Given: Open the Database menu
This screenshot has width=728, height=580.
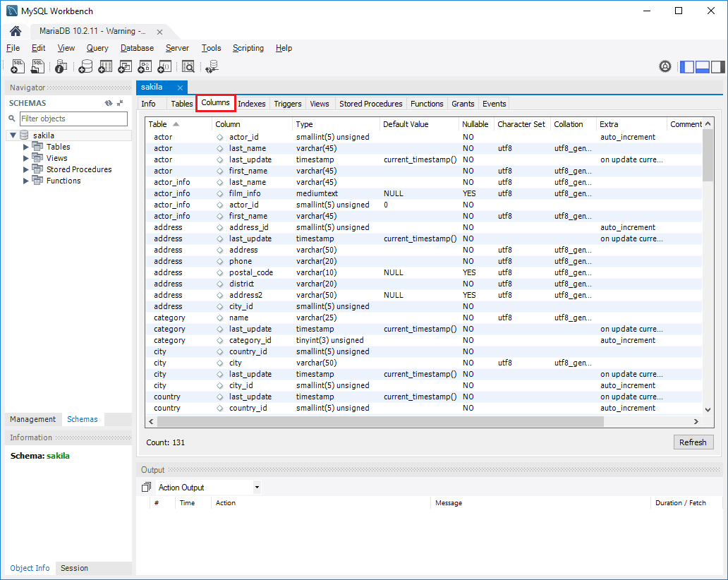Looking at the screenshot, I should [136, 48].
